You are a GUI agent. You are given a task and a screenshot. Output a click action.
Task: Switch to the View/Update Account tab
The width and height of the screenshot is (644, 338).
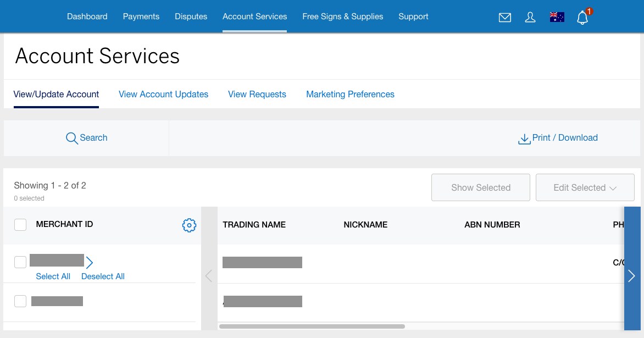tap(56, 95)
